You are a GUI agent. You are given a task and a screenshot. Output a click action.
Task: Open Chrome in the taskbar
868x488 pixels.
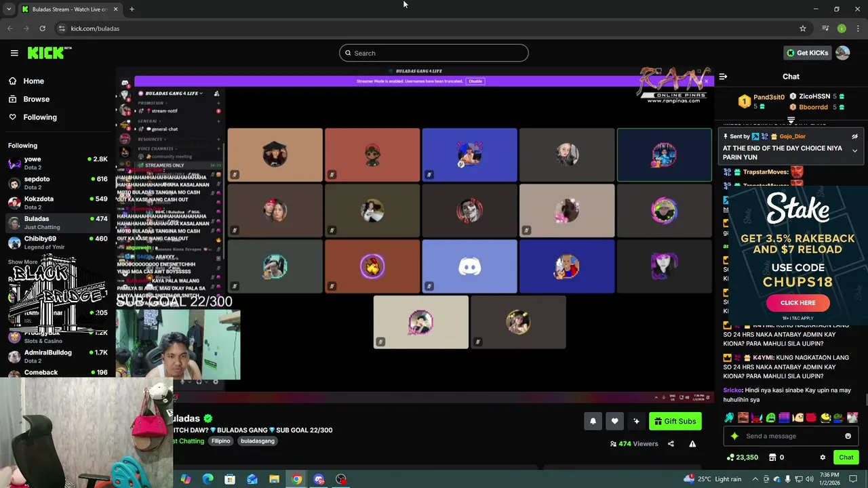coord(296,479)
